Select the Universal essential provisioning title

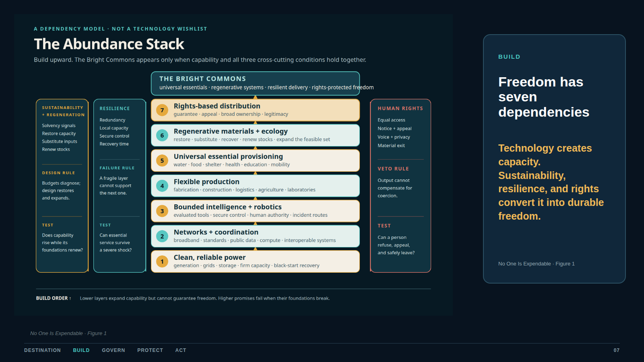pos(228,156)
